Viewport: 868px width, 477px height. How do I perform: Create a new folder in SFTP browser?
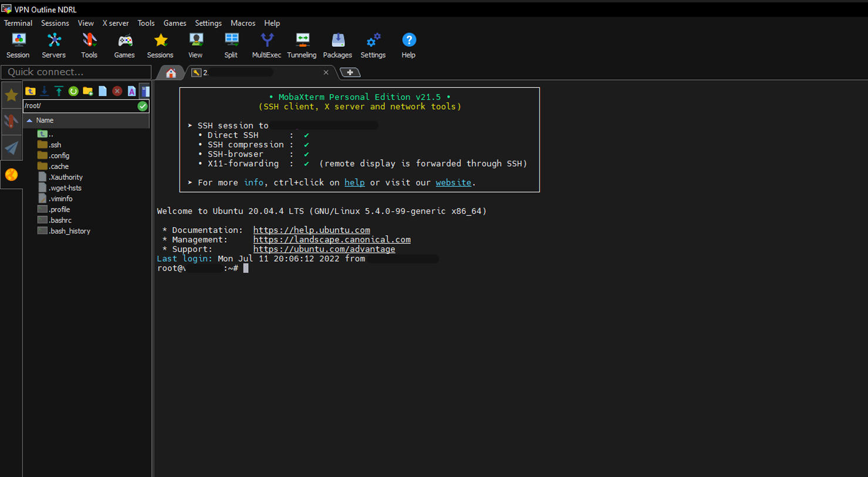tap(88, 91)
